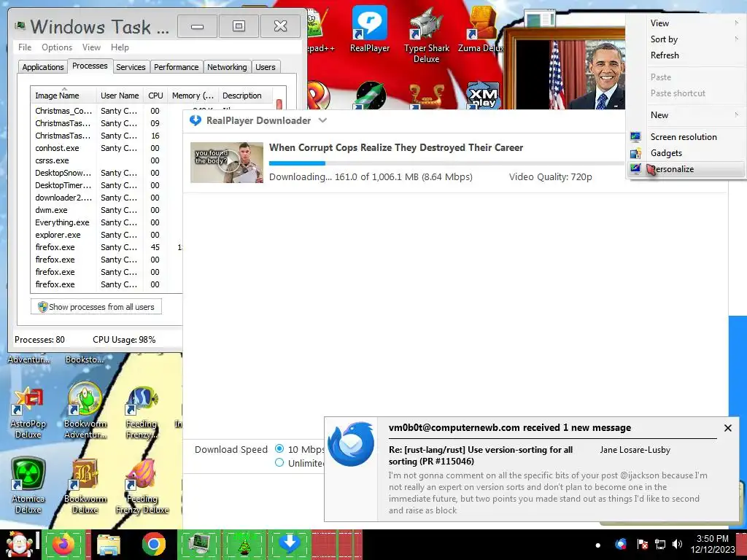Switch to the Networking tab
Viewport: 747px width, 560px height.
tap(227, 67)
